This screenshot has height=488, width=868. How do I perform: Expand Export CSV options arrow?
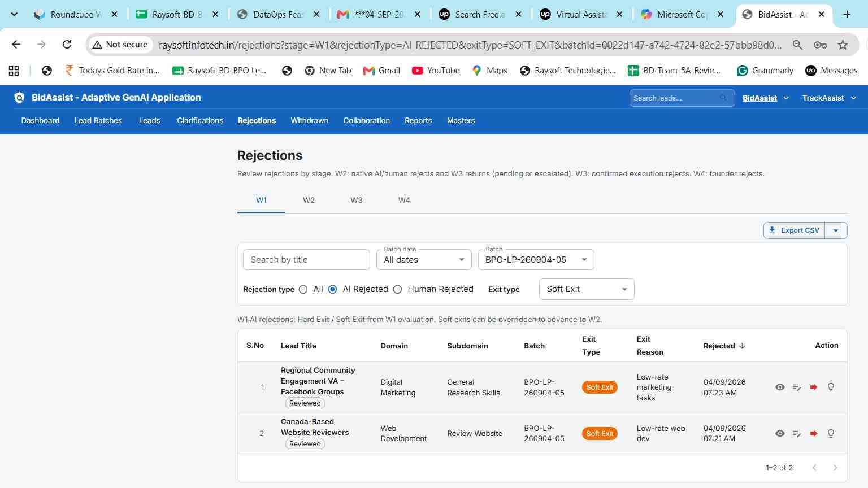836,230
